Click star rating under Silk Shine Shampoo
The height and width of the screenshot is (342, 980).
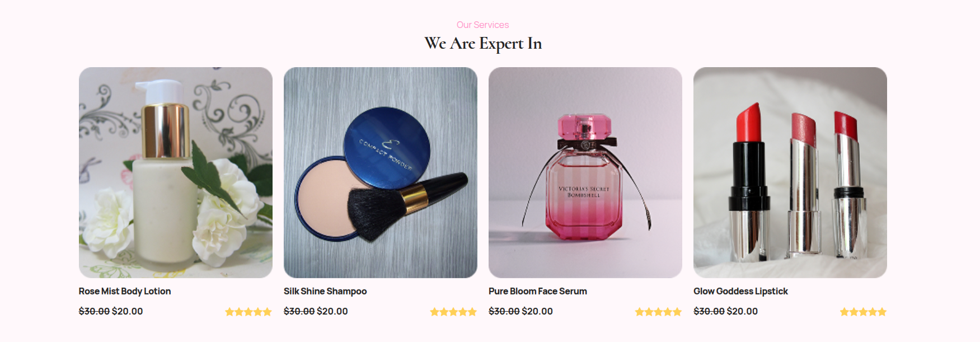point(453,312)
